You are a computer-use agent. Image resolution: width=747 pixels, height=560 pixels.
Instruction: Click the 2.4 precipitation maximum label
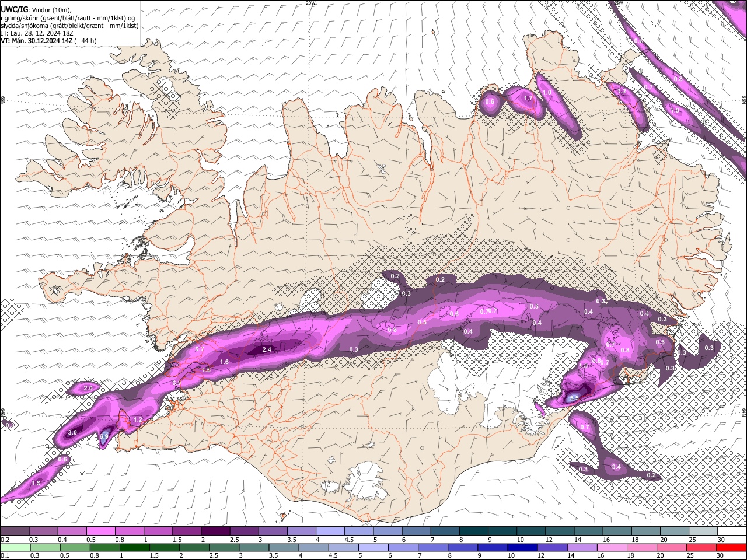click(267, 350)
